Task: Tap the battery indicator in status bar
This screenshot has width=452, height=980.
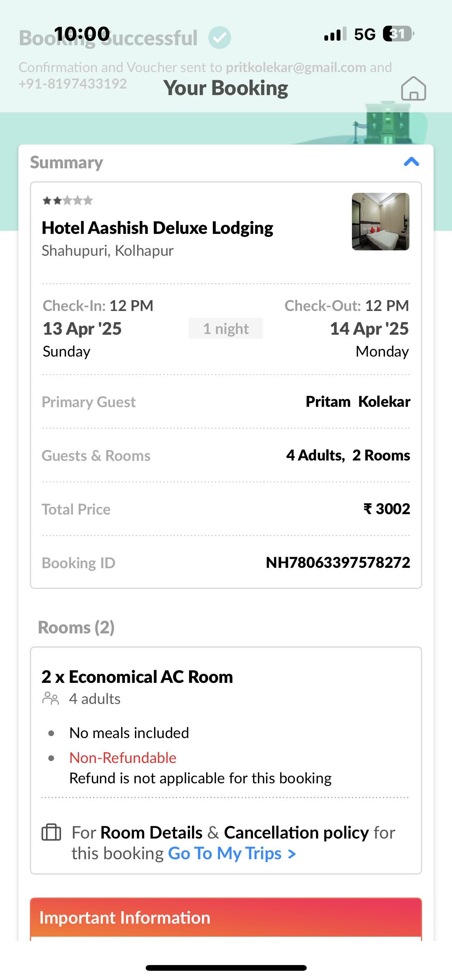Action: coord(398,34)
